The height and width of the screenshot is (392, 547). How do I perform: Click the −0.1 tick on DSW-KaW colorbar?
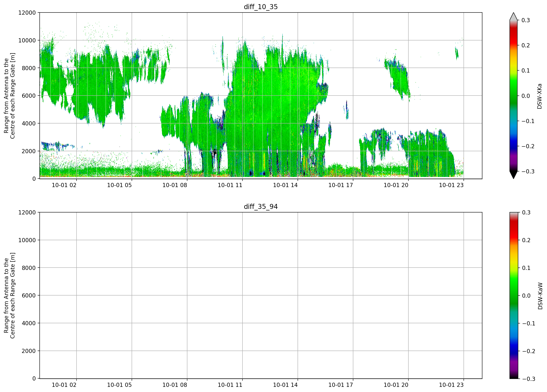coord(529,323)
